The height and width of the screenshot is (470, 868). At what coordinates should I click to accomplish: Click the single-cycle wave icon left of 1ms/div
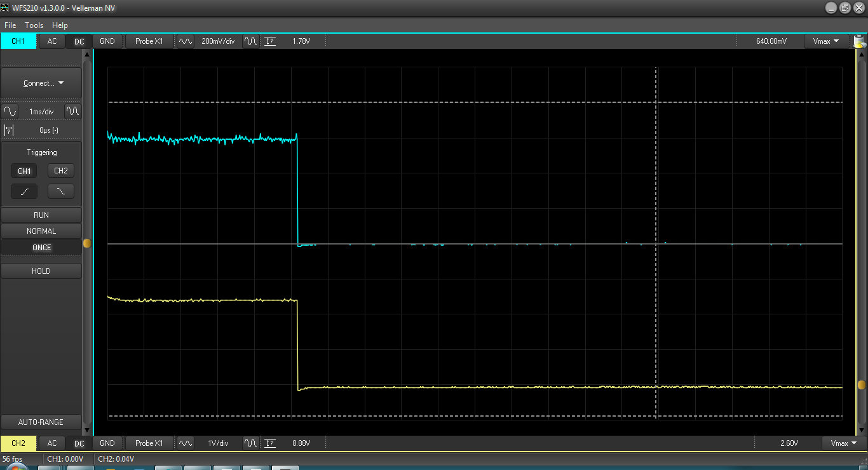(x=10, y=111)
